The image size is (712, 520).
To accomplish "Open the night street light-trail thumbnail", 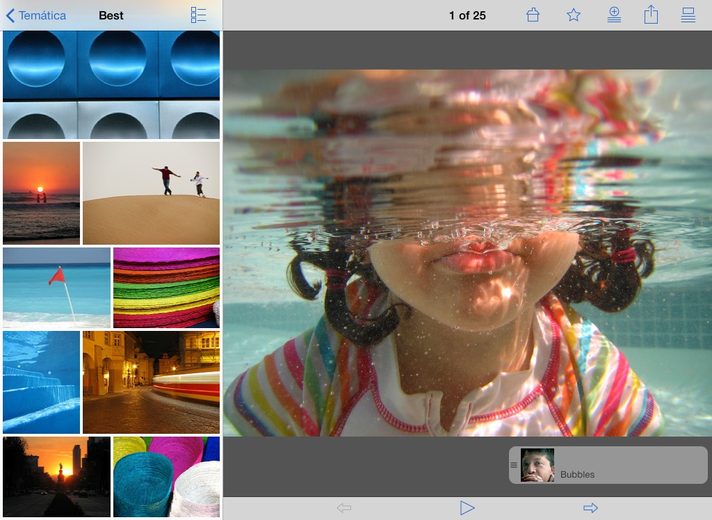I will 151,382.
